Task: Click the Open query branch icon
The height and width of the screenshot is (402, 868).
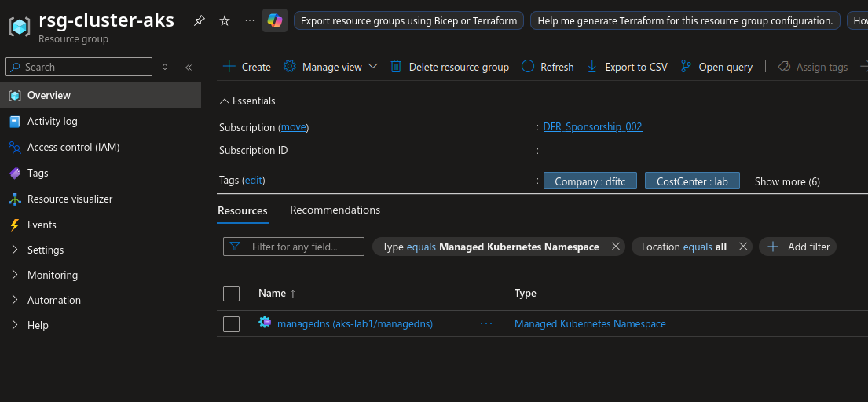Action: point(686,67)
